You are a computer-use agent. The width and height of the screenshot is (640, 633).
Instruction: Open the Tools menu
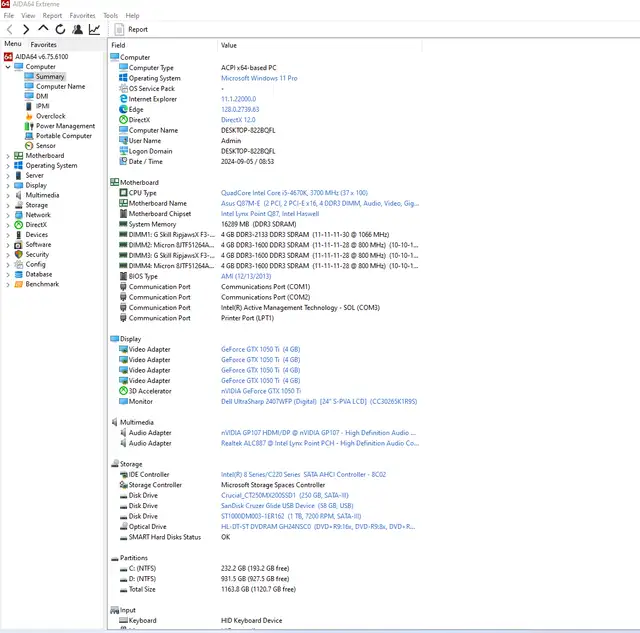coord(111,16)
